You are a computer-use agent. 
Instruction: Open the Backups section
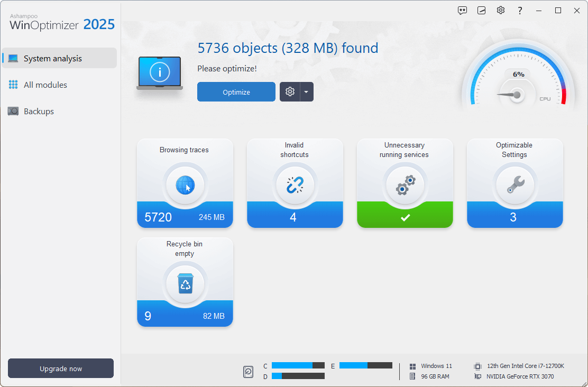(40, 111)
